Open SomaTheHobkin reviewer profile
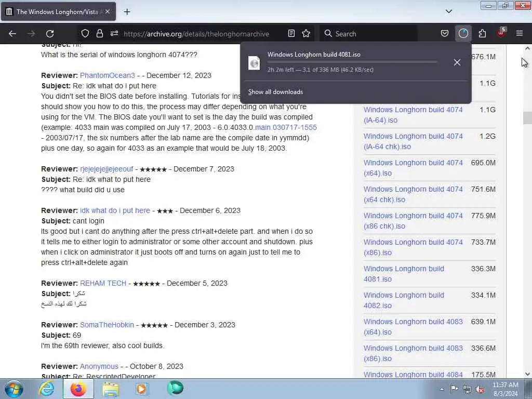Screen dimensions: 532x399 [107, 325]
